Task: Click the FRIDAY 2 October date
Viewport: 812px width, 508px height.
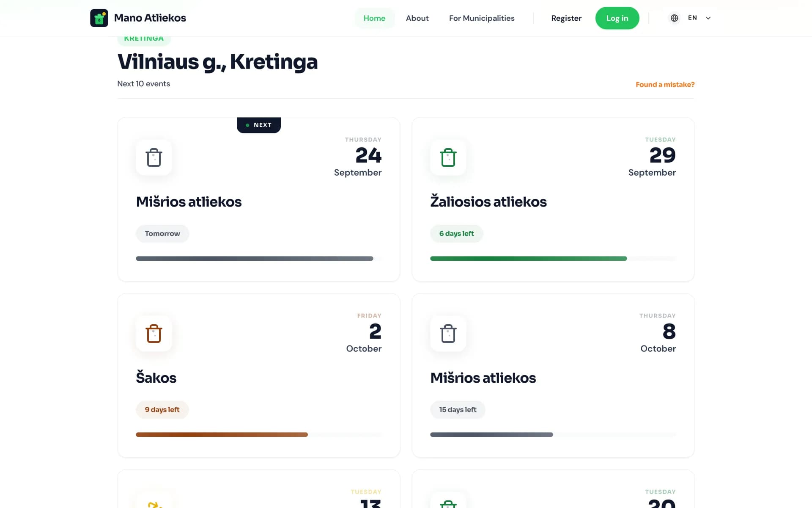Action: pos(364,333)
